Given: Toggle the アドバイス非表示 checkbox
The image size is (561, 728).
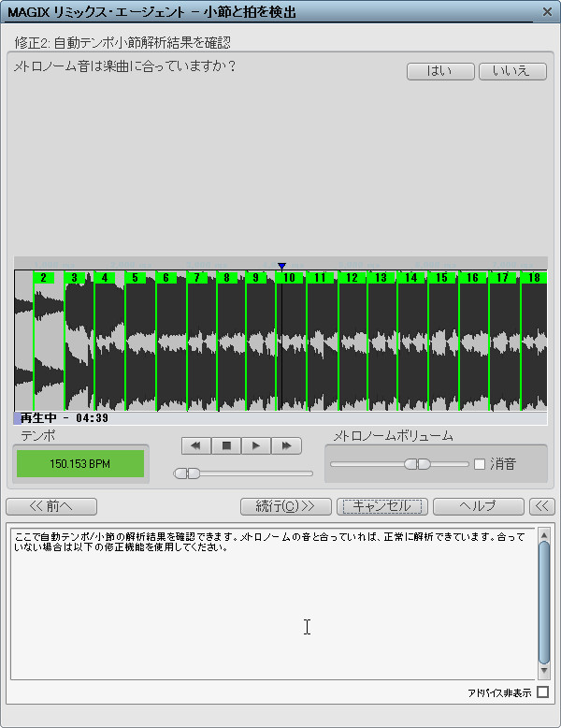Looking at the screenshot, I should coord(542,692).
